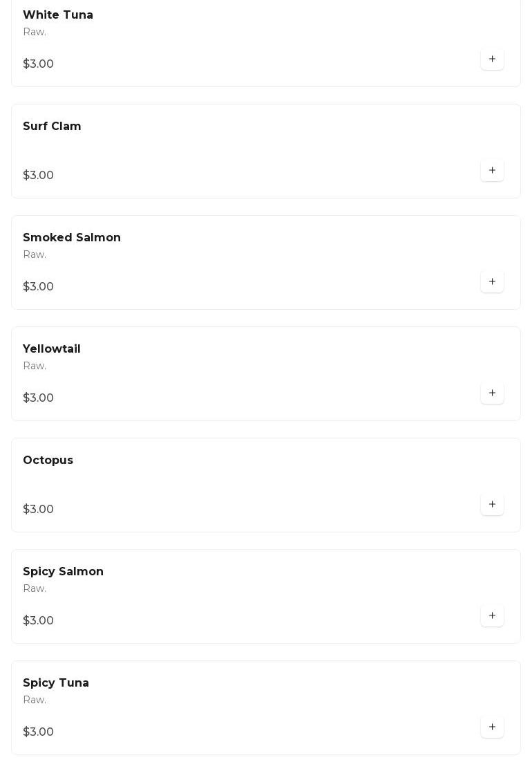Screen dimensions: 532x762
Task: Open the Yellowtail menu item title
Action: 52,349
